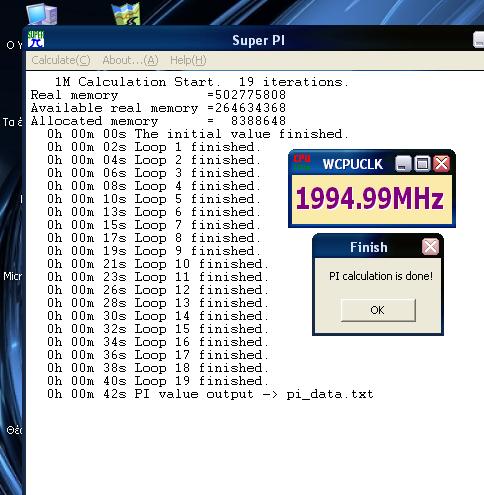Click the 'Loop 17 finished' line
The image size is (484, 495).
(158, 355)
